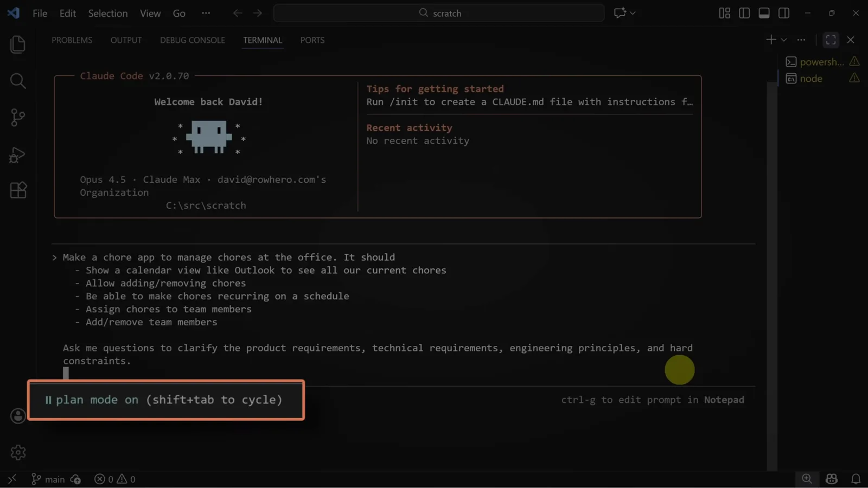Show more menu items via ellipsis
The width and height of the screenshot is (868, 488).
point(206,13)
